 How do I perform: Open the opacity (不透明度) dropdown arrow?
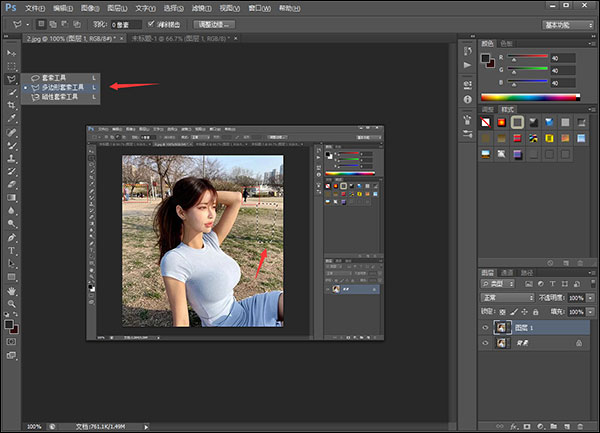pyautogui.click(x=588, y=298)
